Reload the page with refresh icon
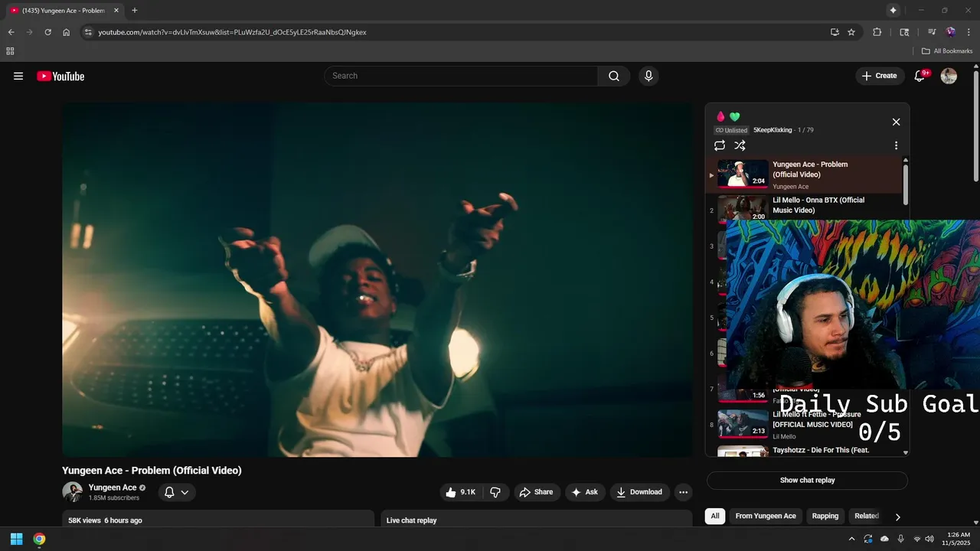The width and height of the screenshot is (980, 551). click(x=47, y=32)
